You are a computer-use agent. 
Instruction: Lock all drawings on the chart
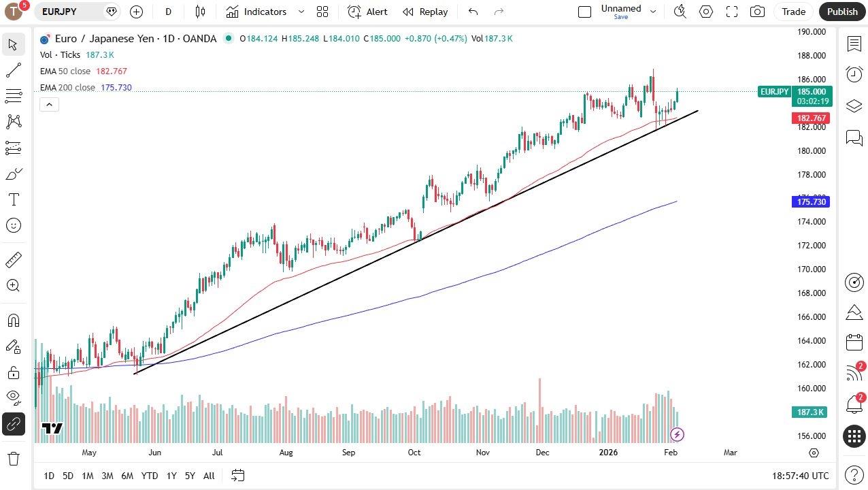pyautogui.click(x=14, y=372)
